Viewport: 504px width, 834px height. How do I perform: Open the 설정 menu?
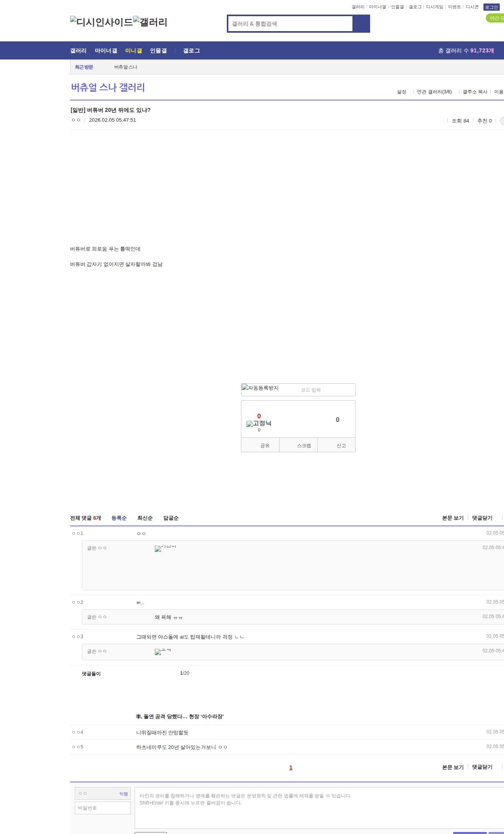pyautogui.click(x=401, y=92)
